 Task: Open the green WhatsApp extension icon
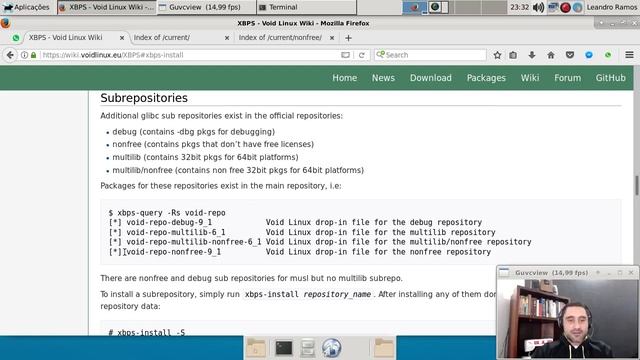click(x=608, y=55)
